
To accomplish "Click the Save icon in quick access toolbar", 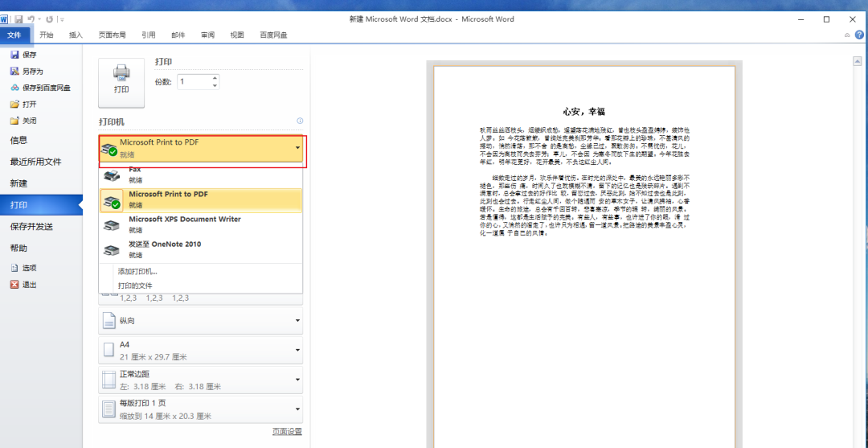I will click(x=18, y=18).
